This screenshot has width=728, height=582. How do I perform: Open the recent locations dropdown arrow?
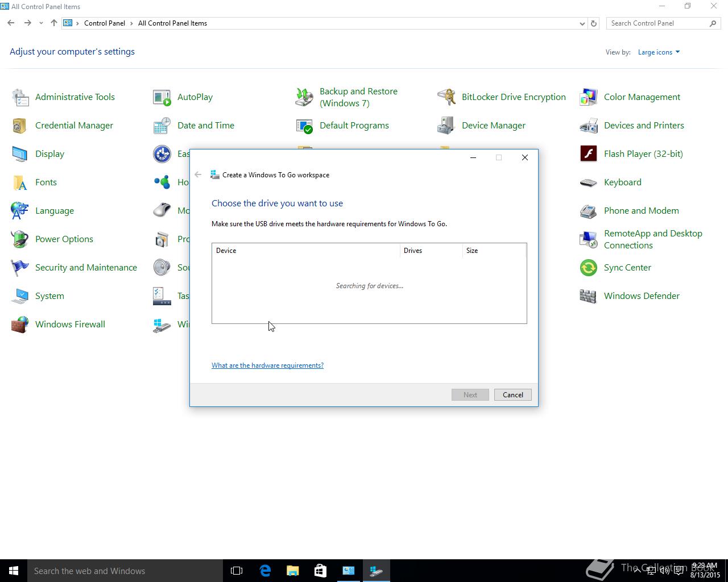(41, 23)
